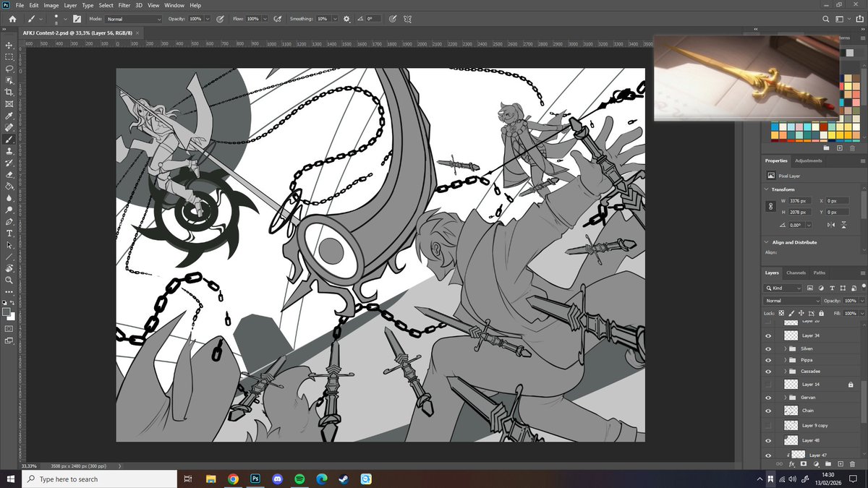
Task: Delete layer with the trash icon
Action: pyautogui.click(x=852, y=463)
